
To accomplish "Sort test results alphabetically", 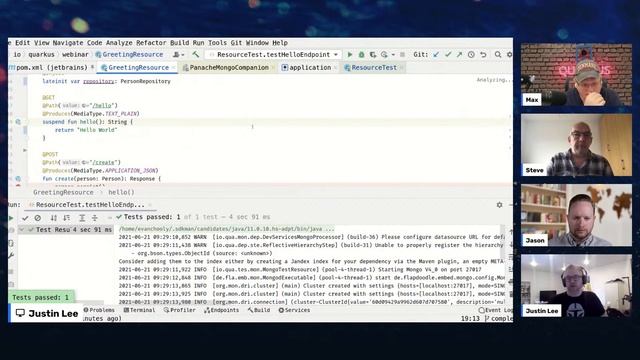I will click(53, 218).
